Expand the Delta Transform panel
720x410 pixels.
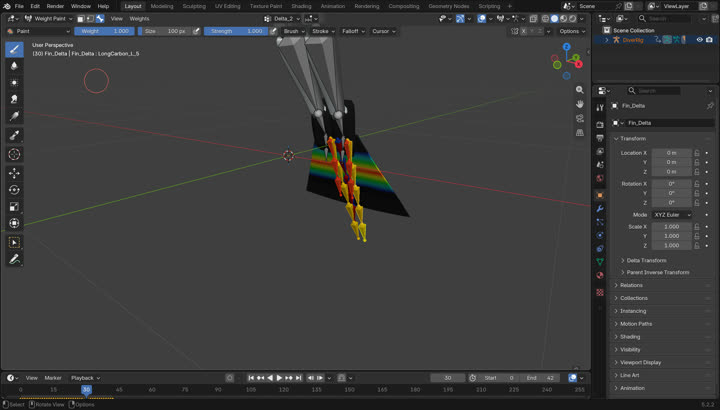click(x=646, y=260)
